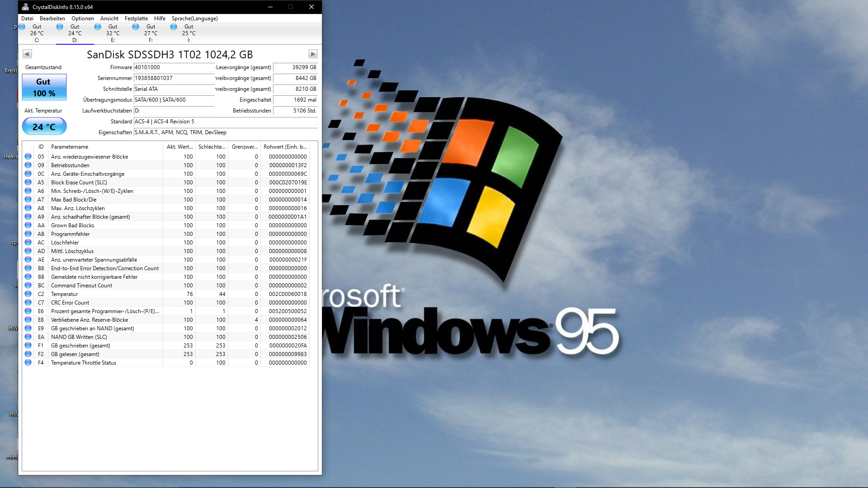
Task: Click status orb for Temperatur row
Action: (x=28, y=294)
